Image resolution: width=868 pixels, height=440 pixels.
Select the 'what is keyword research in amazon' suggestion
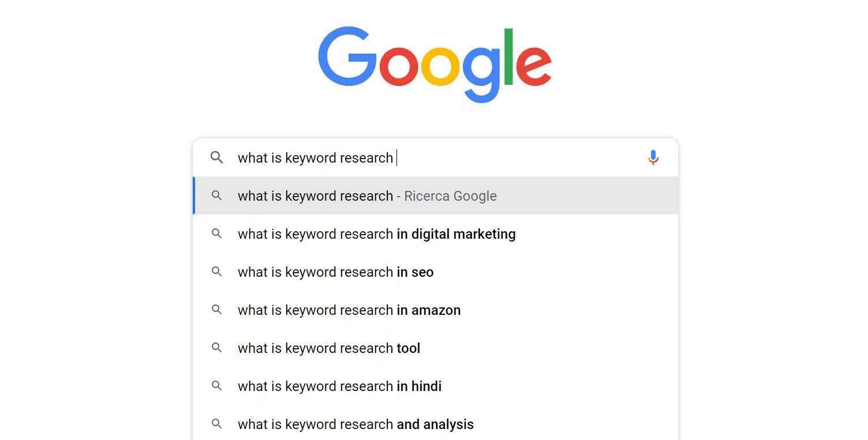(349, 310)
